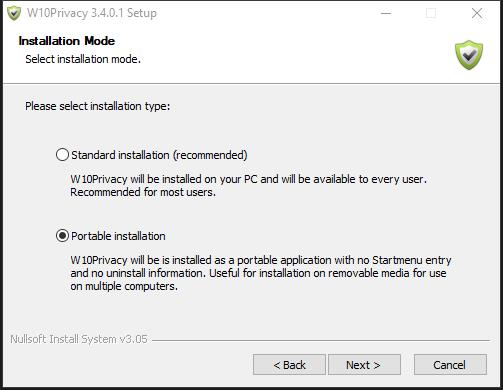503x390 pixels.
Task: Click the W10Privacy shield icon in title bar
Action: (x=14, y=13)
